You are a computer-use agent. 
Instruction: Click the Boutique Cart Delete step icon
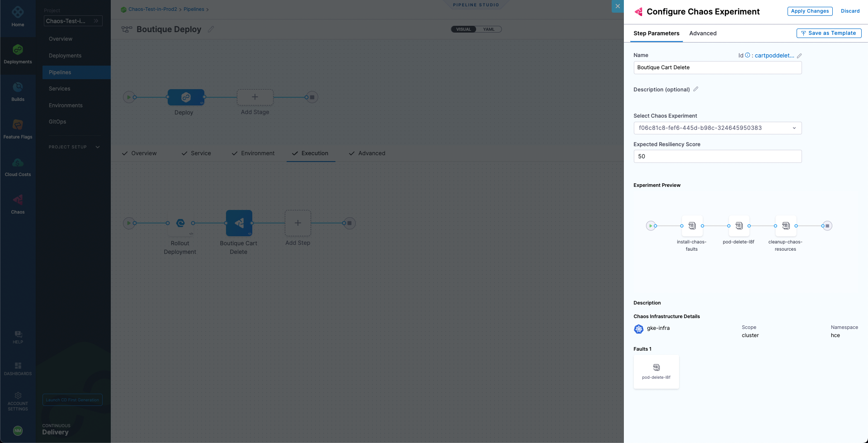point(239,223)
